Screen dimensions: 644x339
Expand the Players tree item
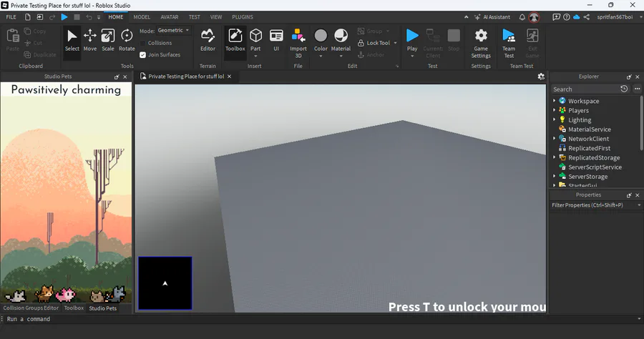pos(554,110)
